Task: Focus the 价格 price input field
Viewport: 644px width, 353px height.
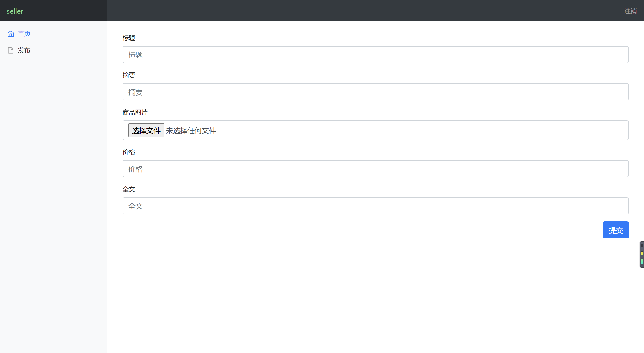Action: point(375,169)
